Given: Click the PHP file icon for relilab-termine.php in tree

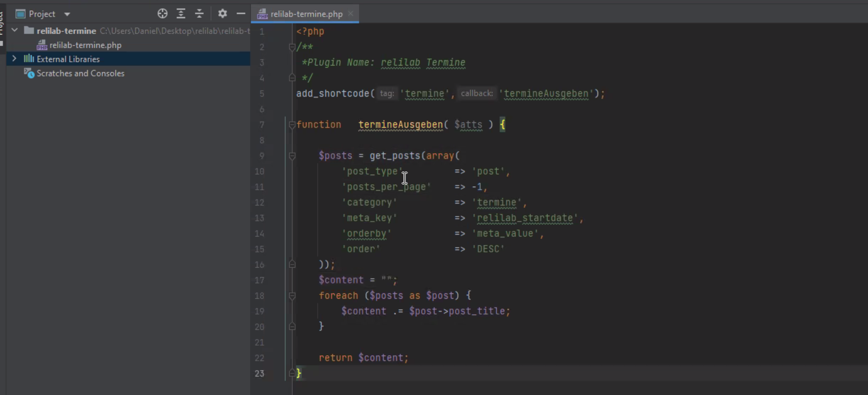Looking at the screenshot, I should tap(42, 45).
